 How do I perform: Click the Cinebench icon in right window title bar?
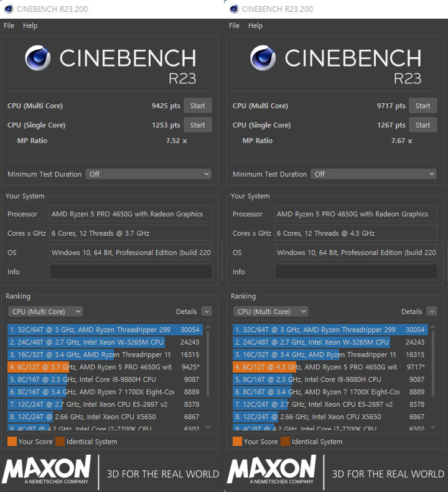pyautogui.click(x=234, y=9)
